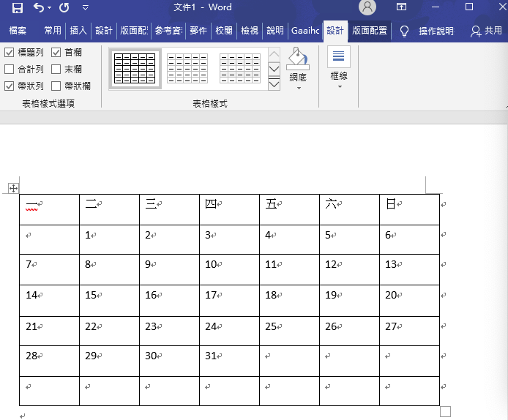
Task: Select the active table 設計 tab
Action: (x=335, y=31)
